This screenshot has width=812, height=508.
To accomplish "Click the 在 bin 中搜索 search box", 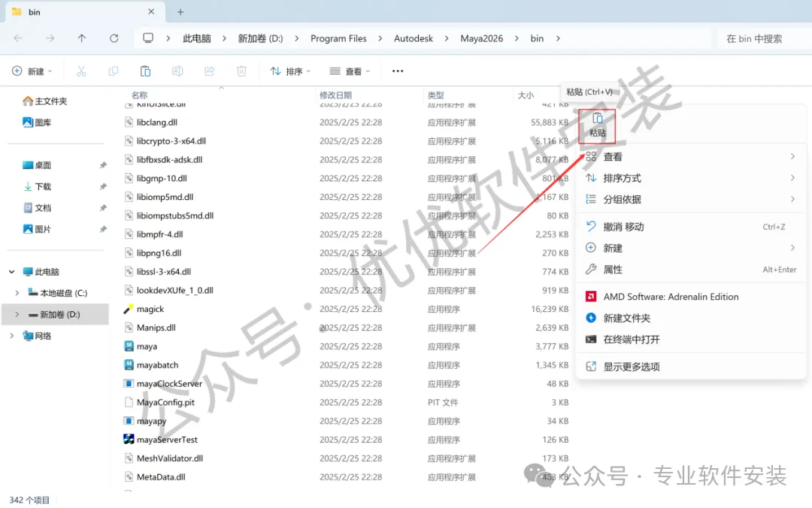I will [765, 38].
